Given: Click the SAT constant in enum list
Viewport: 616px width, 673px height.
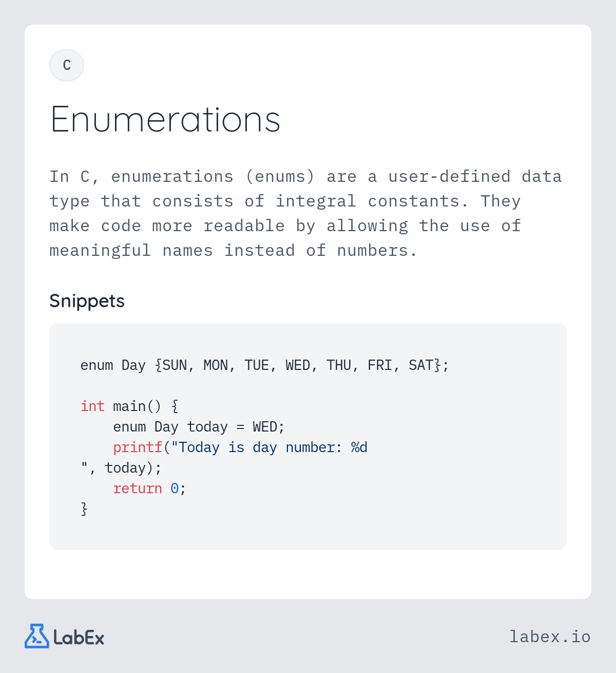Looking at the screenshot, I should (x=421, y=365).
